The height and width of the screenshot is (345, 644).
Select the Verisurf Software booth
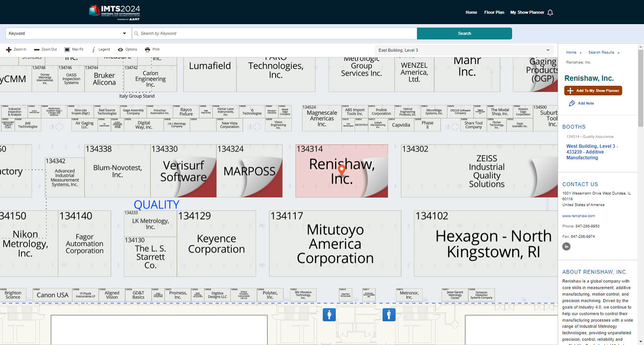183,171
